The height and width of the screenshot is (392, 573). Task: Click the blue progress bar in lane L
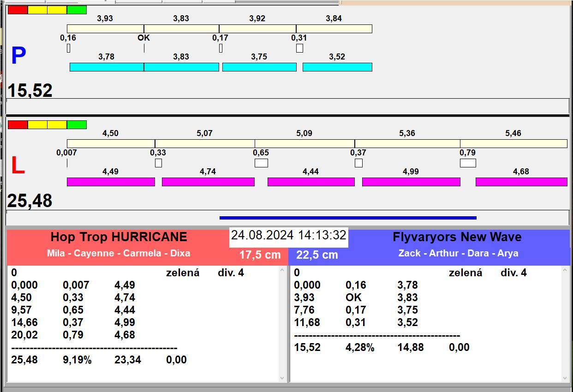point(348,218)
